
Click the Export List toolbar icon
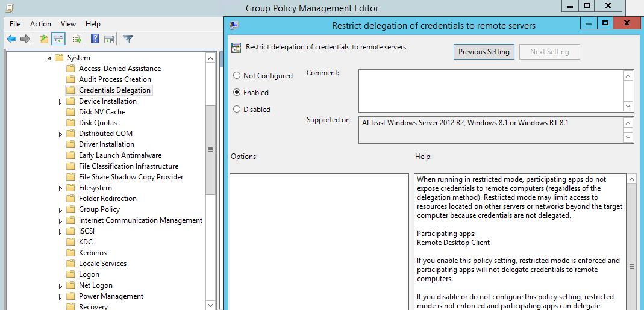(77, 39)
